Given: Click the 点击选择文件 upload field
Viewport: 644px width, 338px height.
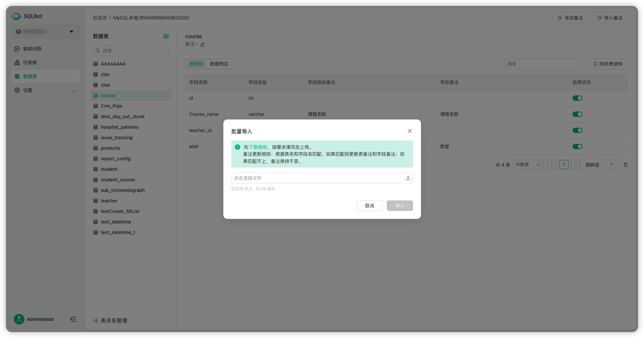Looking at the screenshot, I should click(x=322, y=178).
